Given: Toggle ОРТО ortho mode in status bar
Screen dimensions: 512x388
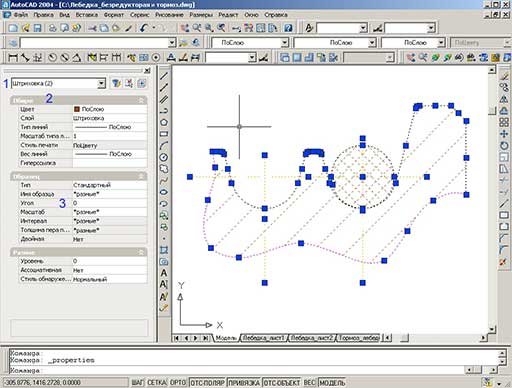Looking at the screenshot, I should [x=178, y=382].
